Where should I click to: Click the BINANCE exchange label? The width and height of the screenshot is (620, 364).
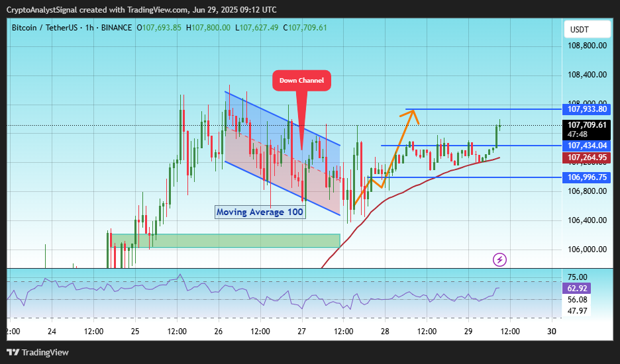[x=117, y=28]
